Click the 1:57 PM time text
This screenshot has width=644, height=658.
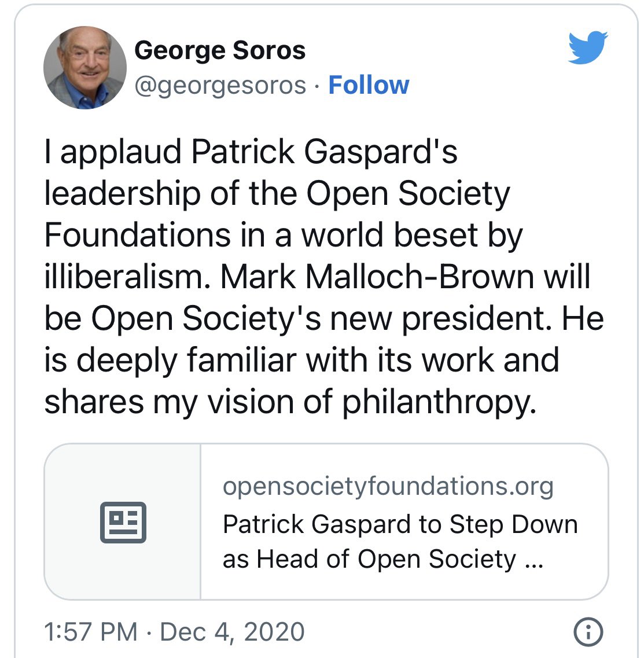point(91,631)
